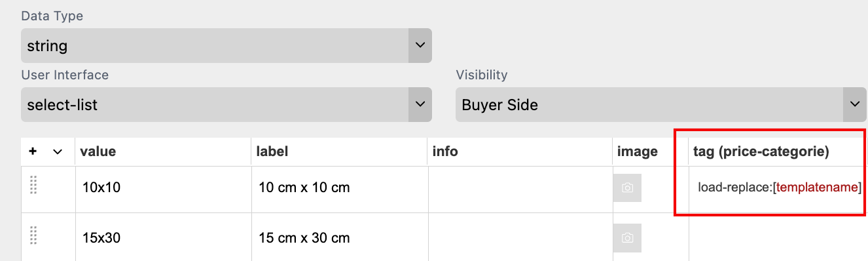Click the plus icon to add row

tap(33, 151)
